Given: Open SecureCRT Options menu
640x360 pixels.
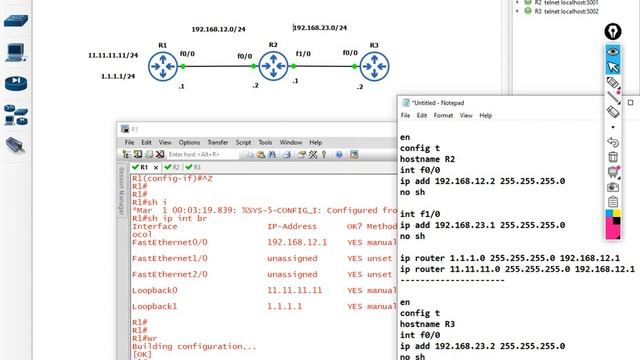Looking at the screenshot, I should [x=189, y=142].
